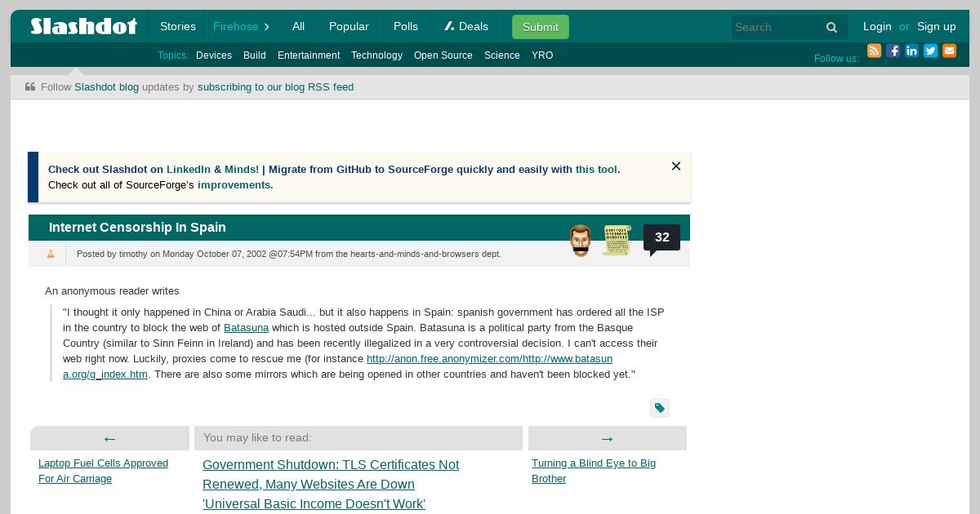Open the Polls page
This screenshot has width=980, height=514.
[x=406, y=26]
